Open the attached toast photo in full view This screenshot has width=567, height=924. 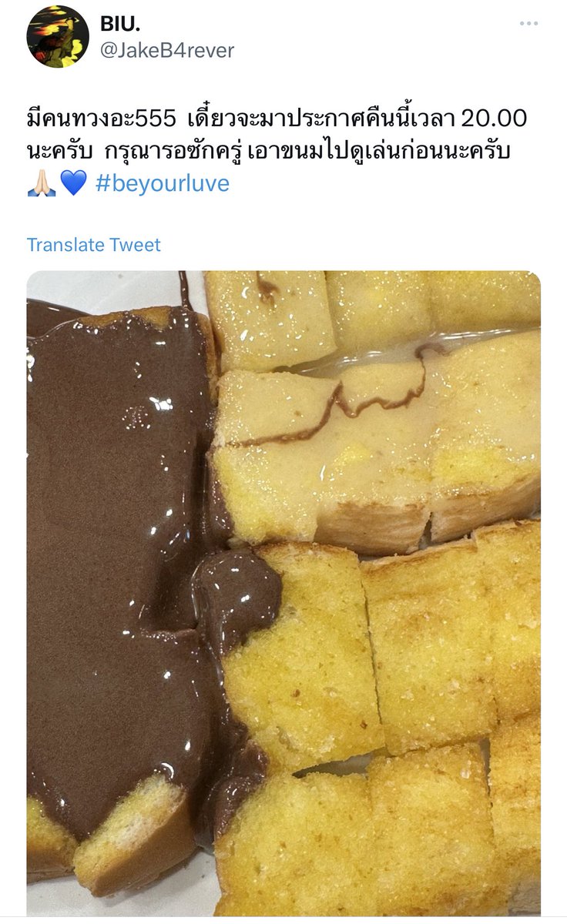coord(283,593)
